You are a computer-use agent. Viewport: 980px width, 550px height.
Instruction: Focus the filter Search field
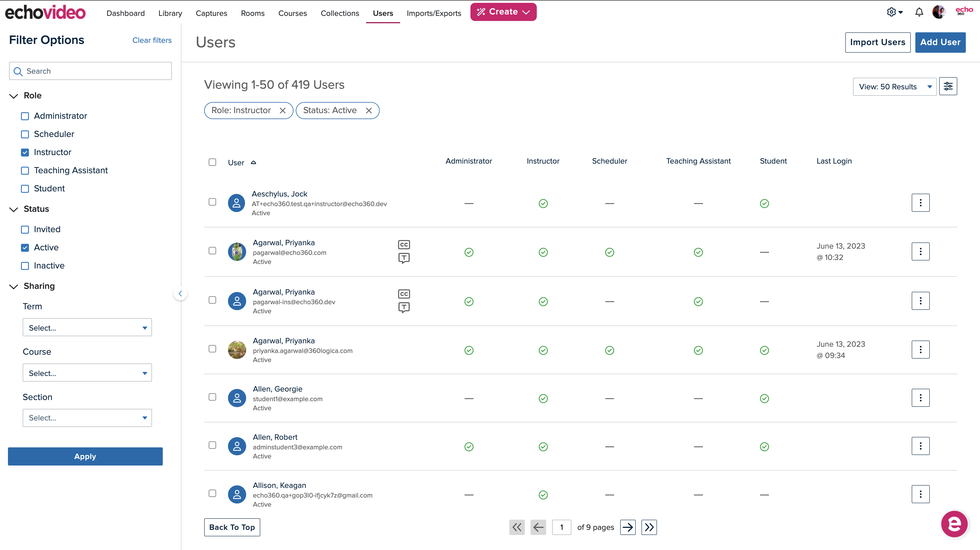tap(90, 71)
